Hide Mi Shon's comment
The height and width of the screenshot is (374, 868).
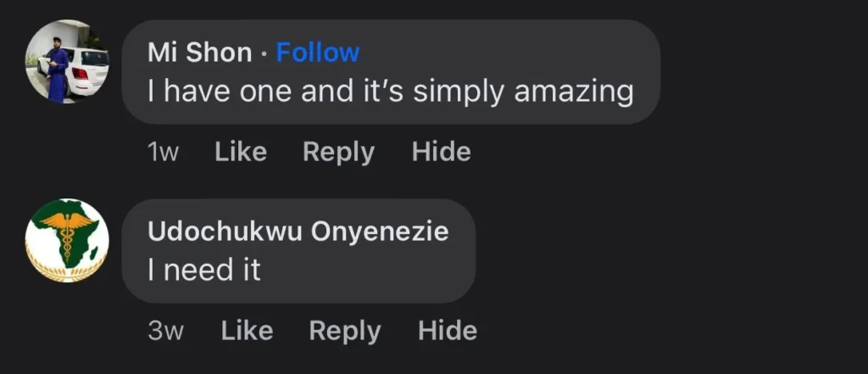[x=441, y=152]
